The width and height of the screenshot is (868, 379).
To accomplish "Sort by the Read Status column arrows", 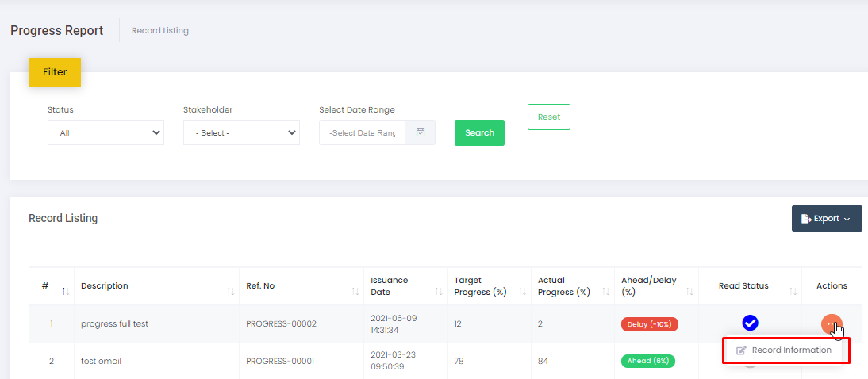I will (793, 292).
